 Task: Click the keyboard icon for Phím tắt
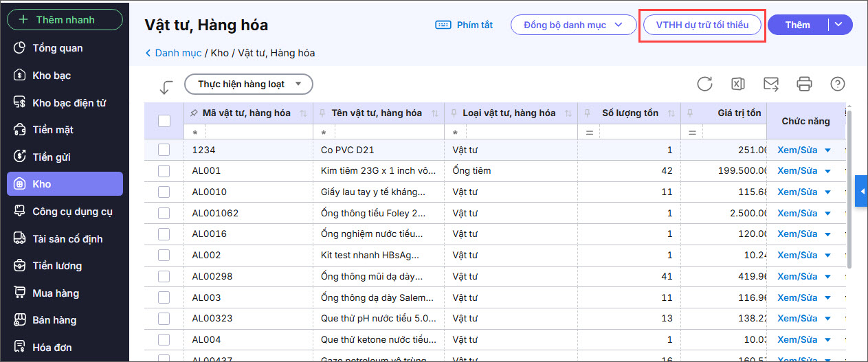[444, 25]
